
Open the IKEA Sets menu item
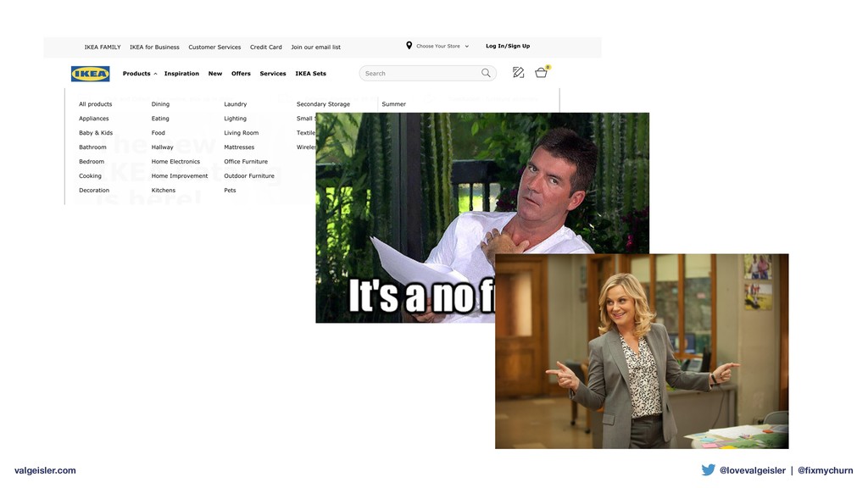tap(310, 74)
